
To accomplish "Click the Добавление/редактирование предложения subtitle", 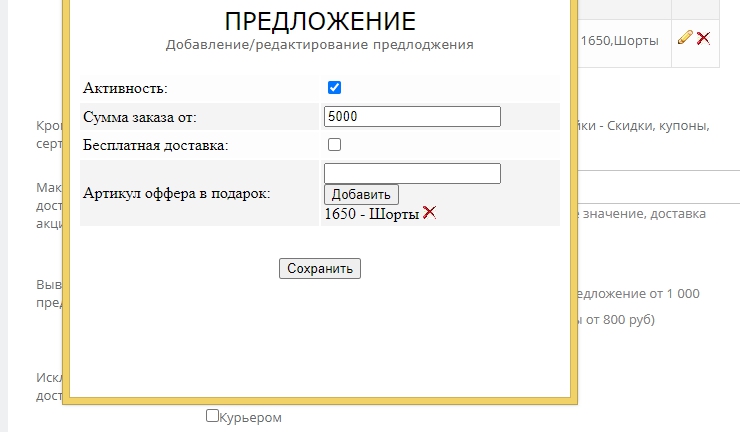I will pos(319,45).
